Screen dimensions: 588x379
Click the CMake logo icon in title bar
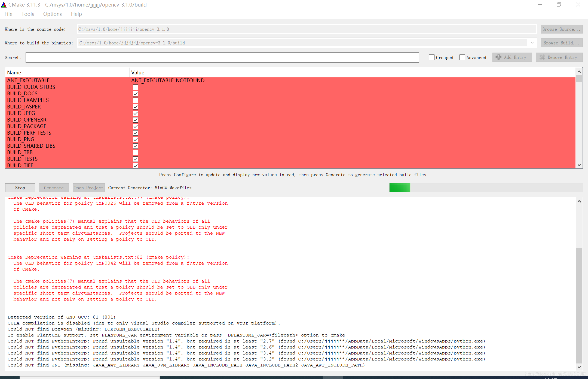[4, 5]
